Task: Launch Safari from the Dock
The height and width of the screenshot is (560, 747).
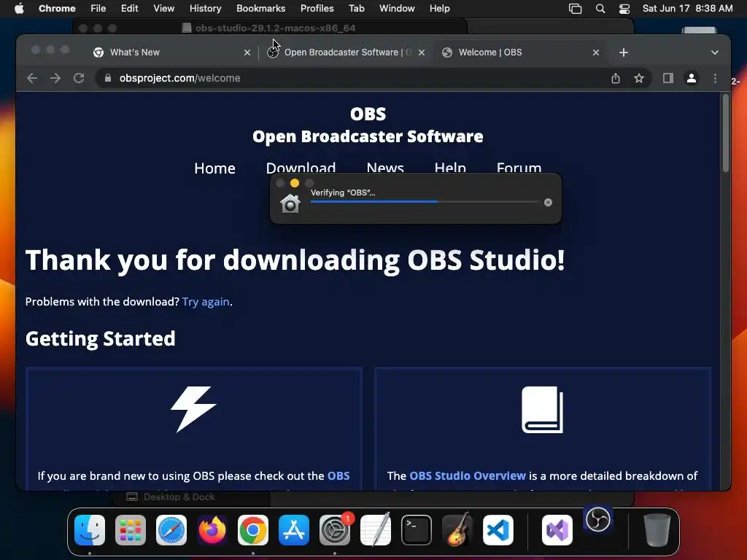Action: click(171, 530)
